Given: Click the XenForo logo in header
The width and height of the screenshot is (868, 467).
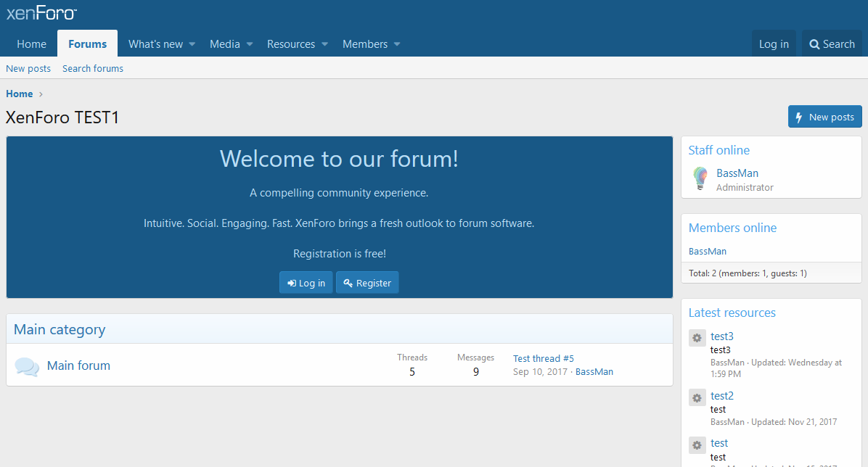Looking at the screenshot, I should 41,13.
